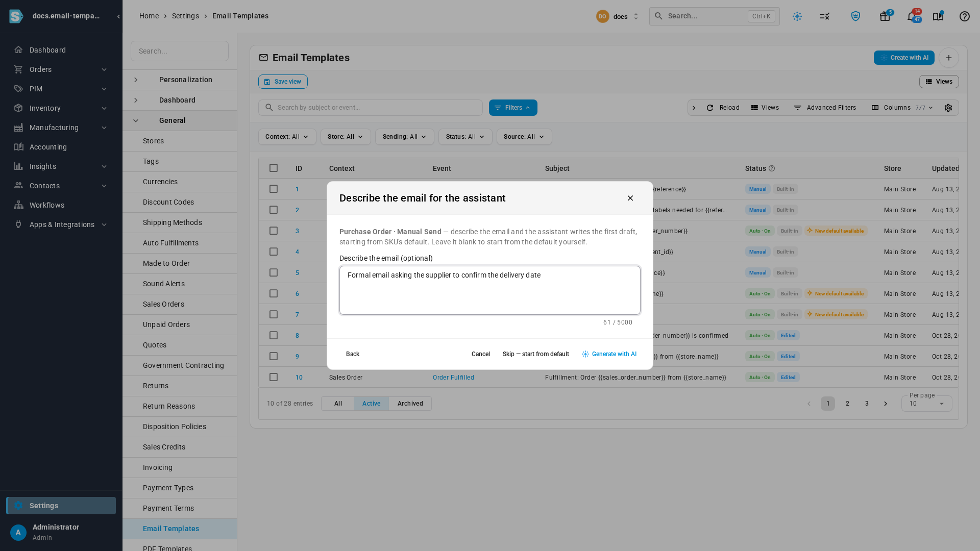Check the checkbox for row ID 5
The width and height of the screenshot is (980, 551).
click(274, 272)
